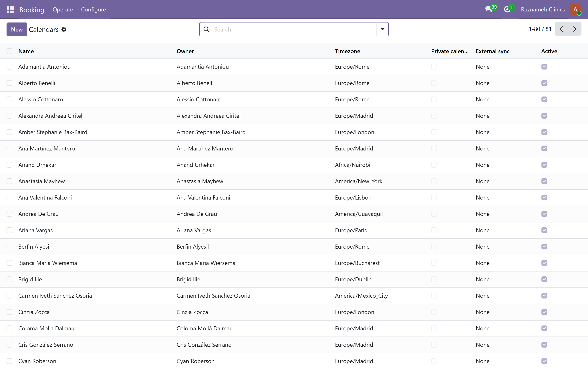588x368 pixels.
Task: Sort by the External sync column header
Action: point(492,51)
